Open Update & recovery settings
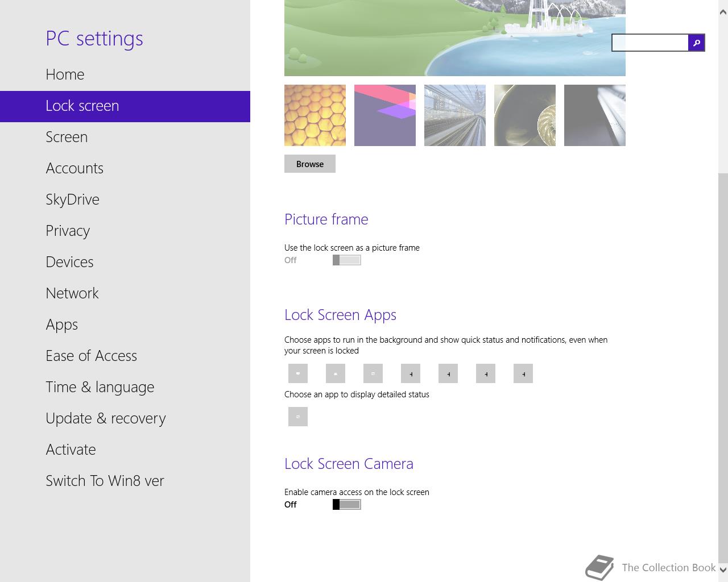 (125, 418)
